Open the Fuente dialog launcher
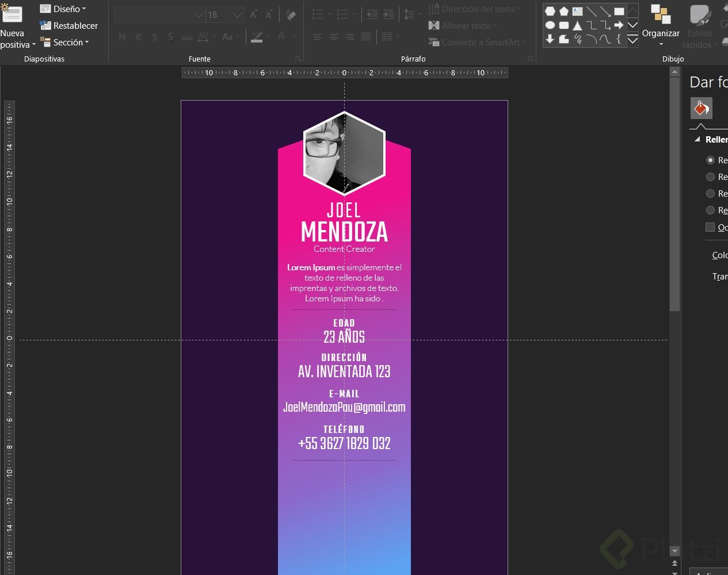728x575 pixels. [298, 59]
